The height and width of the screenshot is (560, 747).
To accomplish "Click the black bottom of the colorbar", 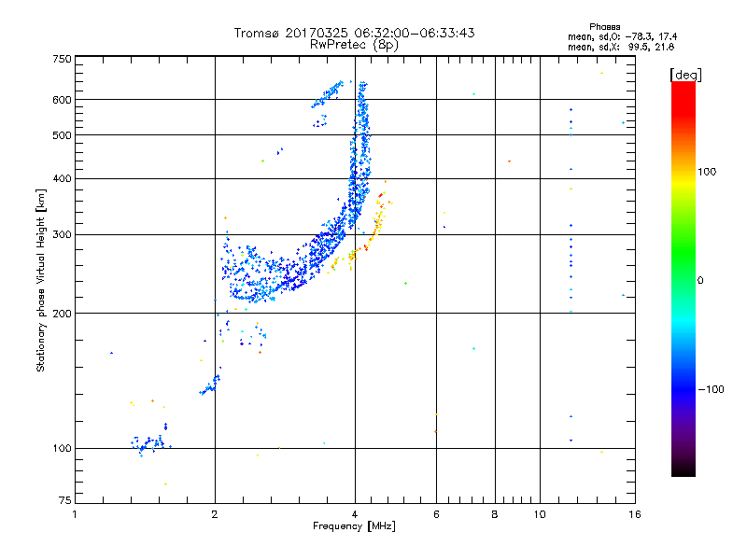I will [x=684, y=469].
